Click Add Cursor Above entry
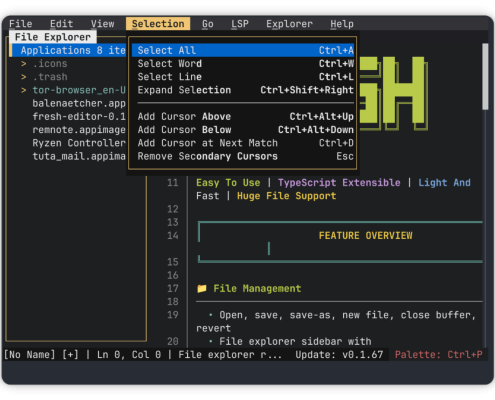 243,116
